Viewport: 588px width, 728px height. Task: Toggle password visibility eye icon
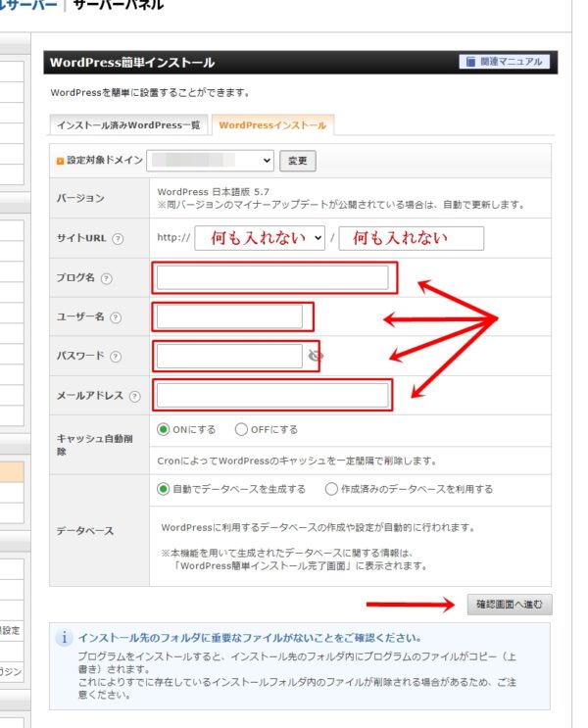316,356
